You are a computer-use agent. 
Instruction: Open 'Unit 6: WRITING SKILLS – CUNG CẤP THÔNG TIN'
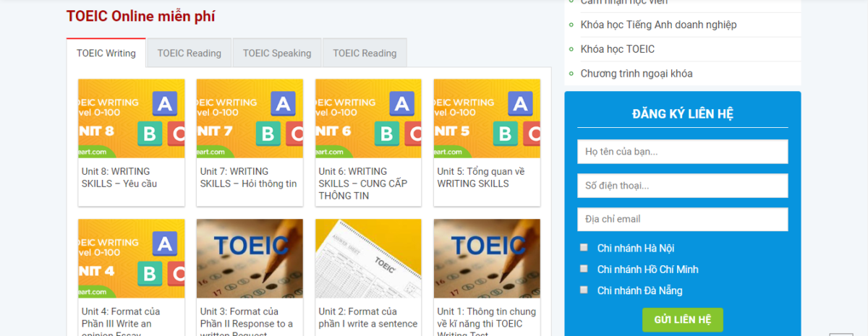click(x=363, y=184)
